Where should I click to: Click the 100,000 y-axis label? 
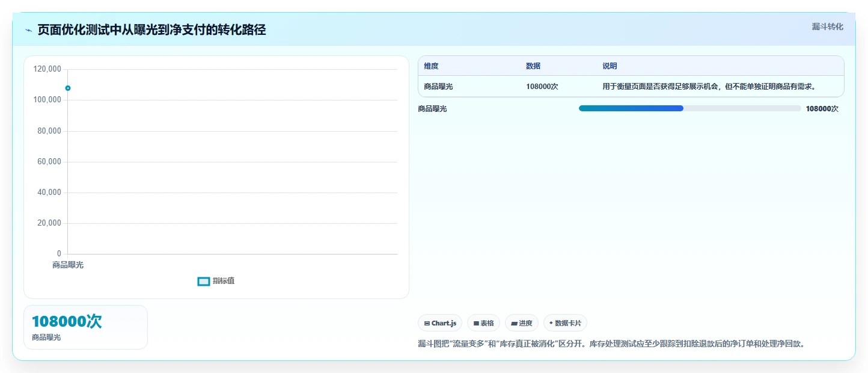click(47, 100)
